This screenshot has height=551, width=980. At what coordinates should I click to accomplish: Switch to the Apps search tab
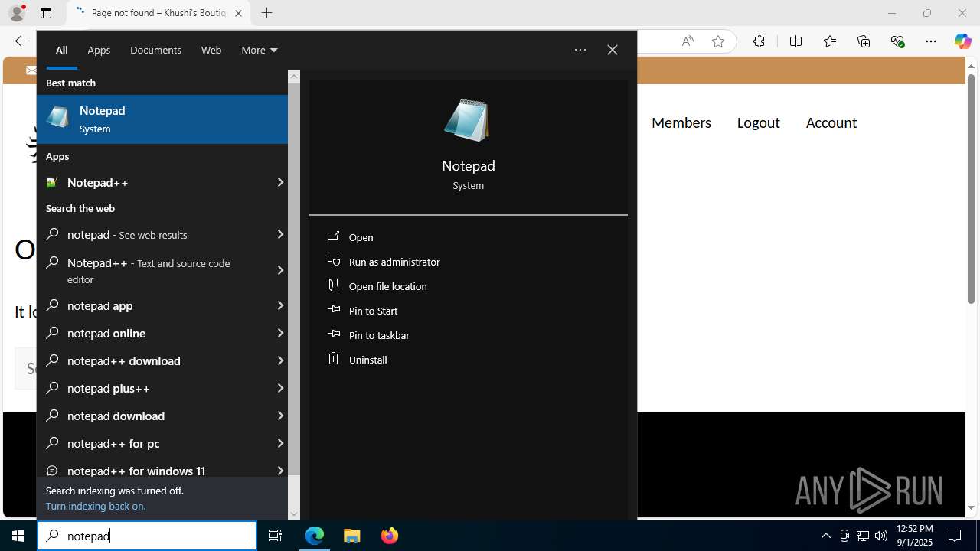pos(99,50)
